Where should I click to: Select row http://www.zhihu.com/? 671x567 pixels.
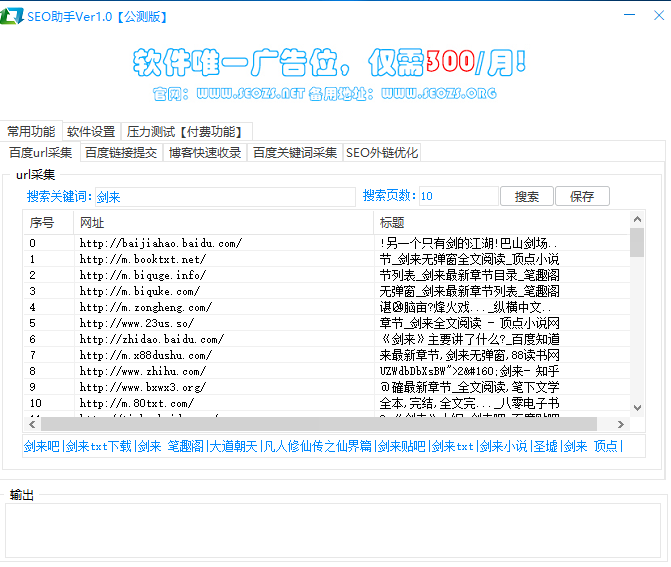327,371
